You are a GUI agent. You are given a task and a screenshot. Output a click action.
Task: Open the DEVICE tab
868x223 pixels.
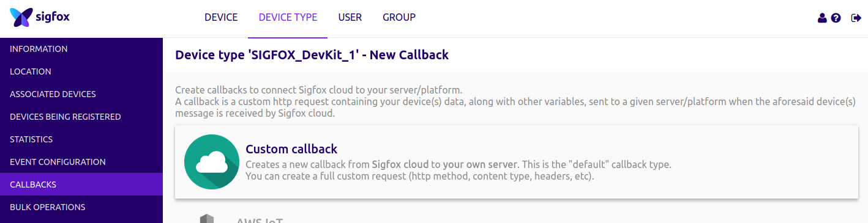(221, 17)
